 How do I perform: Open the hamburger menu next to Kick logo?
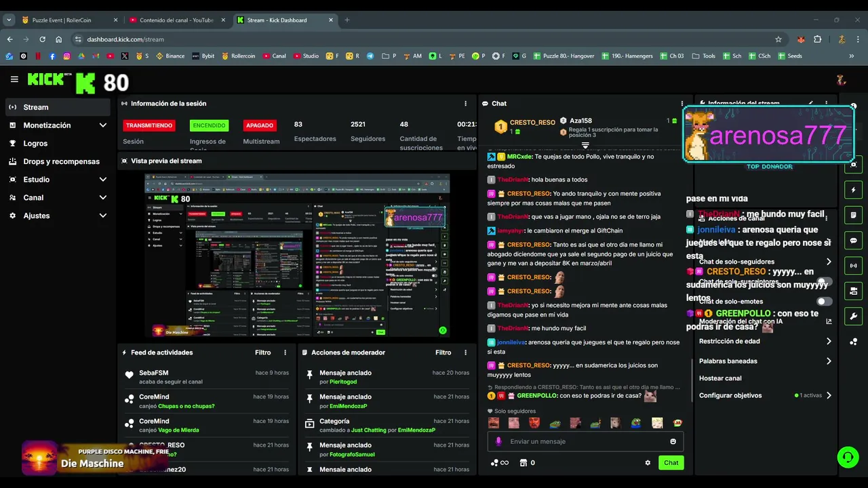tap(14, 79)
